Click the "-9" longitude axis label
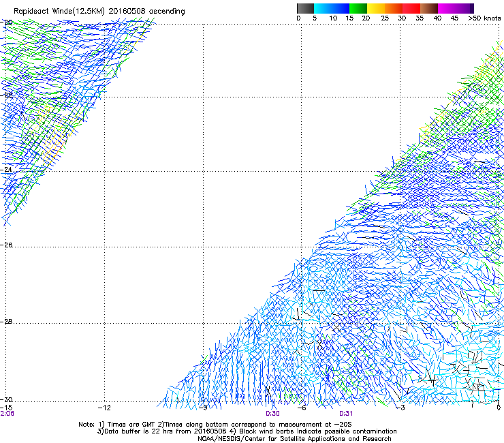 pos(203,408)
